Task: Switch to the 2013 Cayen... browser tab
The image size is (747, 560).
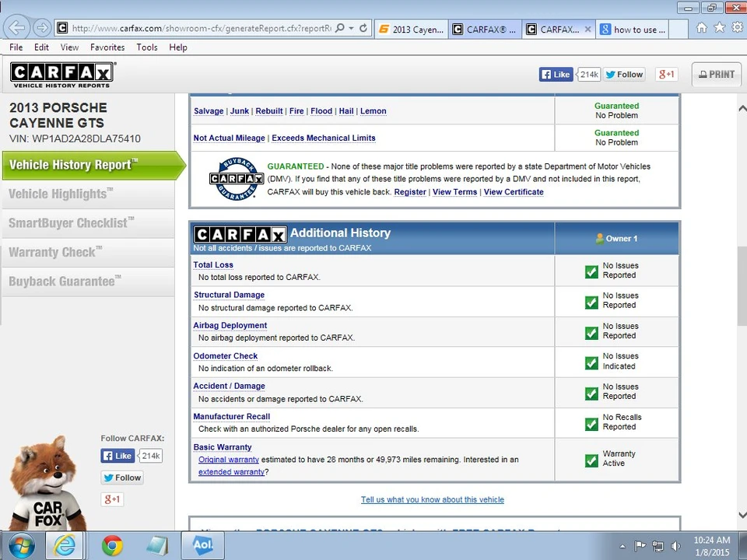Action: tap(412, 29)
